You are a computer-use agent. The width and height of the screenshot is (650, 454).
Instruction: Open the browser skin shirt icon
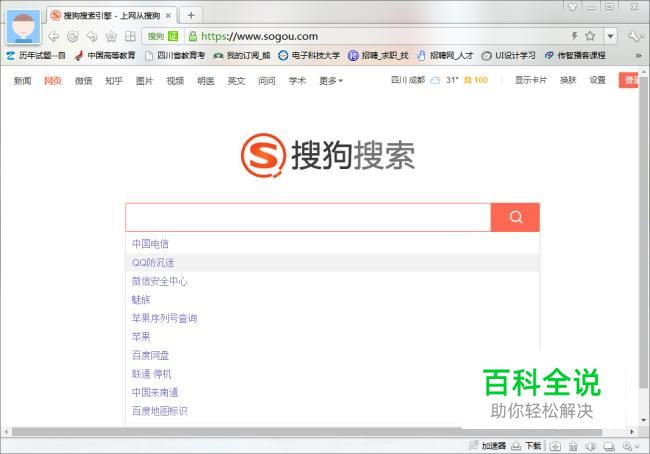pos(572,7)
